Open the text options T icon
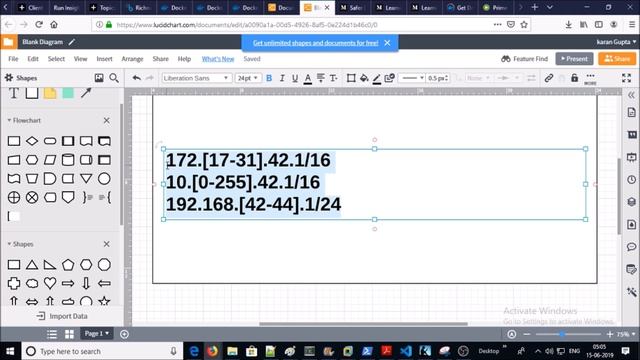640x360 pixels. (333, 78)
